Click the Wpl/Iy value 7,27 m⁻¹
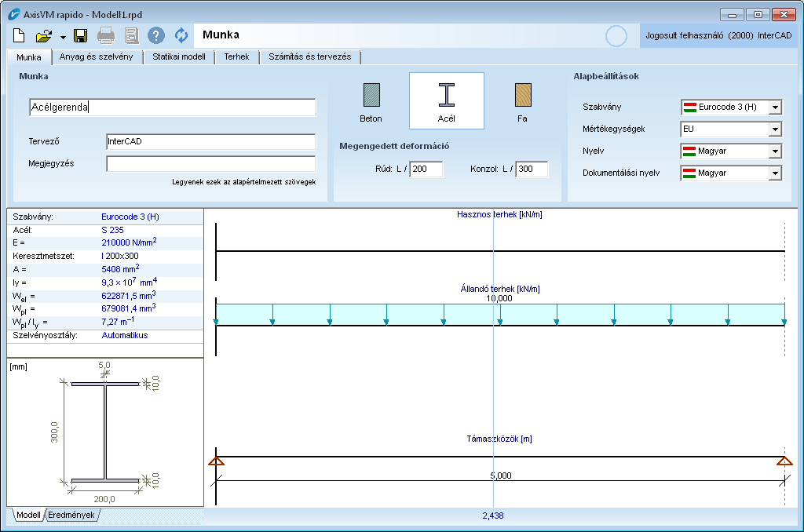Viewport: 804px width, 532px height. [x=118, y=322]
